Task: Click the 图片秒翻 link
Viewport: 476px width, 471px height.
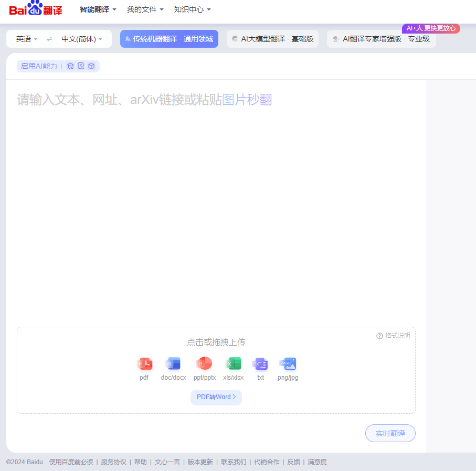Action: [247, 100]
